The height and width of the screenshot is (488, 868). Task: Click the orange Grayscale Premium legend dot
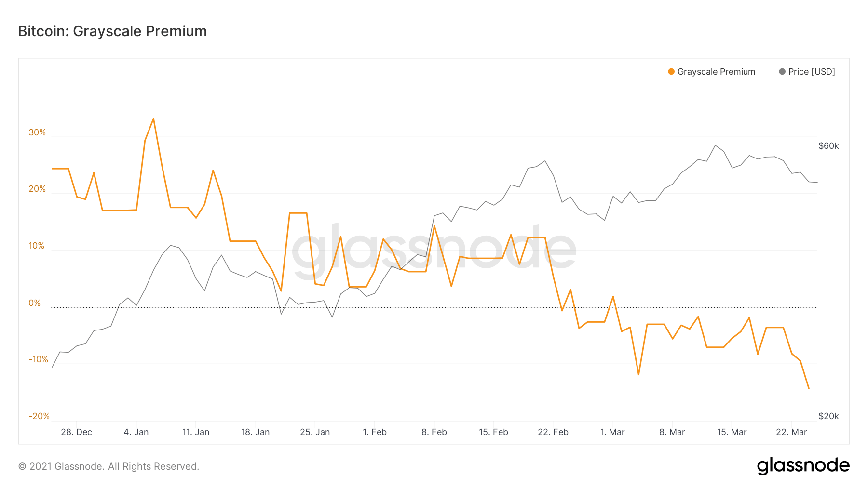(671, 72)
